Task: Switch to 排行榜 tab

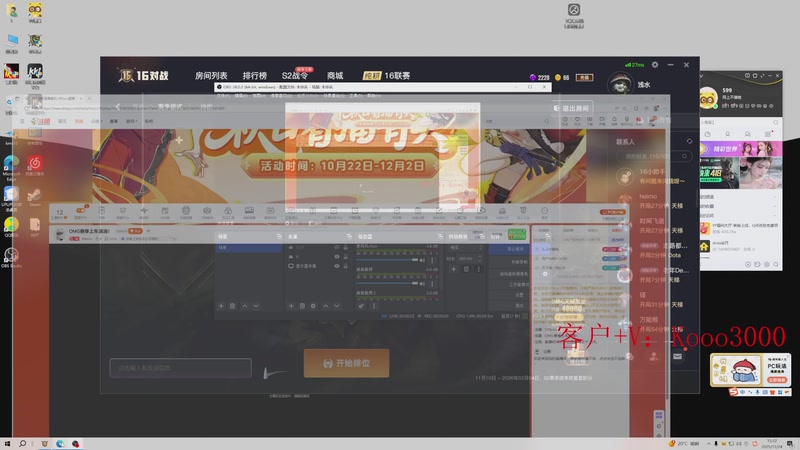Action: [x=255, y=76]
